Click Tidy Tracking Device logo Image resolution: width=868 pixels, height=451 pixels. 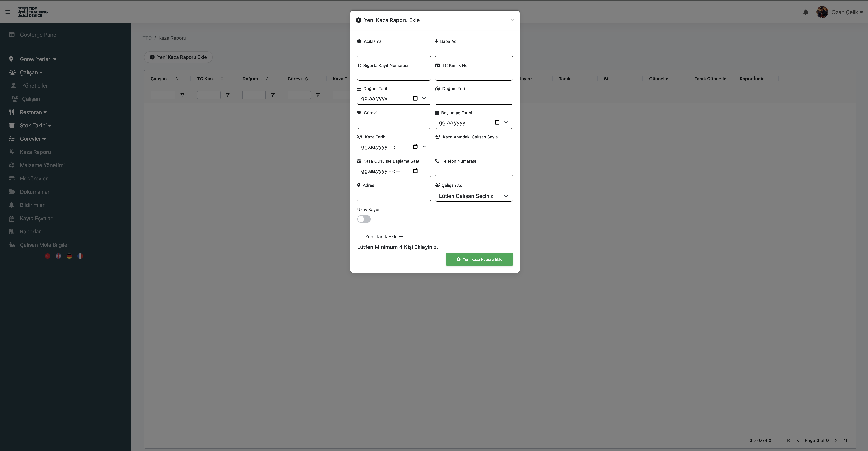point(33,12)
